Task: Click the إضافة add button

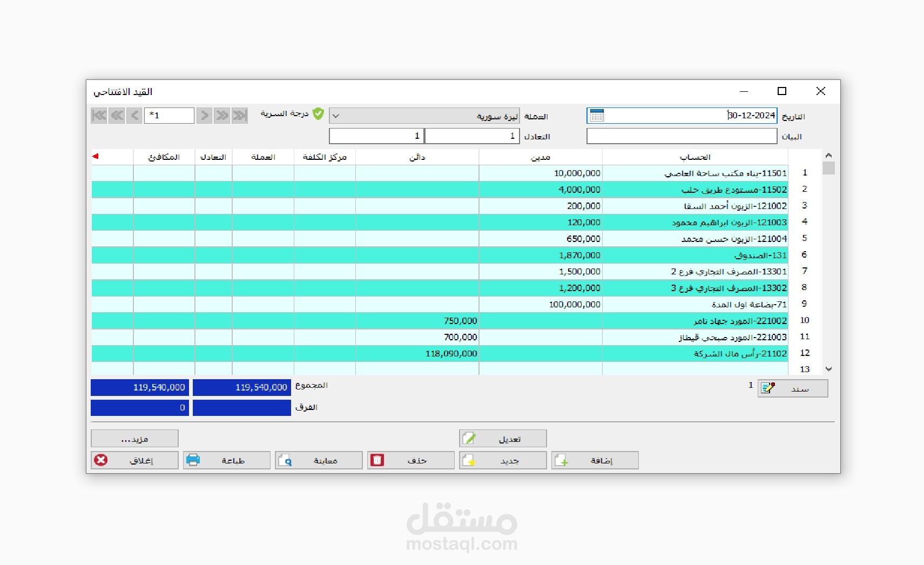Action: point(595,460)
